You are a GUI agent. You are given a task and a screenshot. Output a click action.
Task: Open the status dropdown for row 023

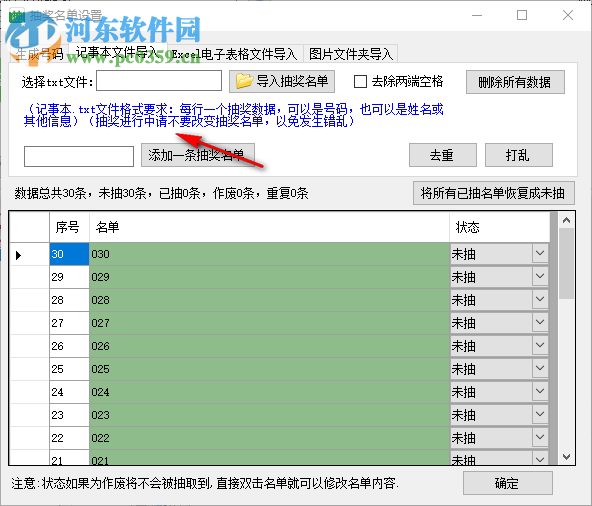point(540,415)
